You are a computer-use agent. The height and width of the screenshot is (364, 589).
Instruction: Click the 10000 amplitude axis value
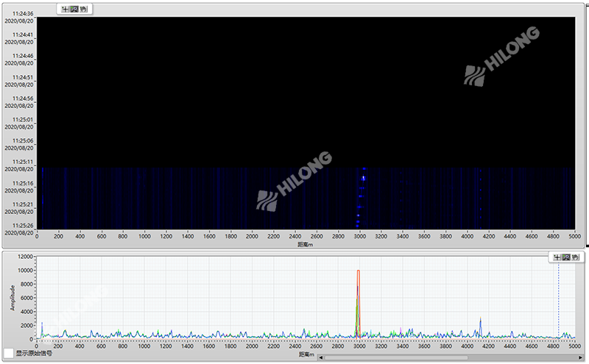26,271
